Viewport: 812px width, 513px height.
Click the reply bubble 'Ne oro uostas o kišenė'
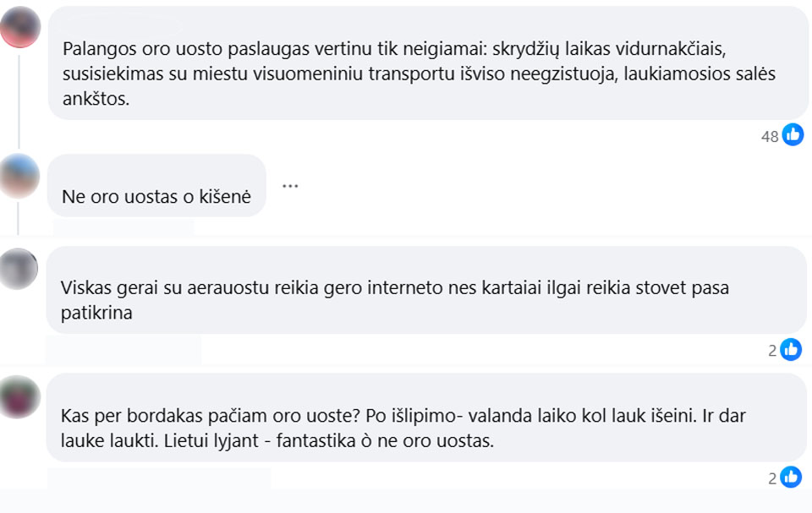(156, 197)
